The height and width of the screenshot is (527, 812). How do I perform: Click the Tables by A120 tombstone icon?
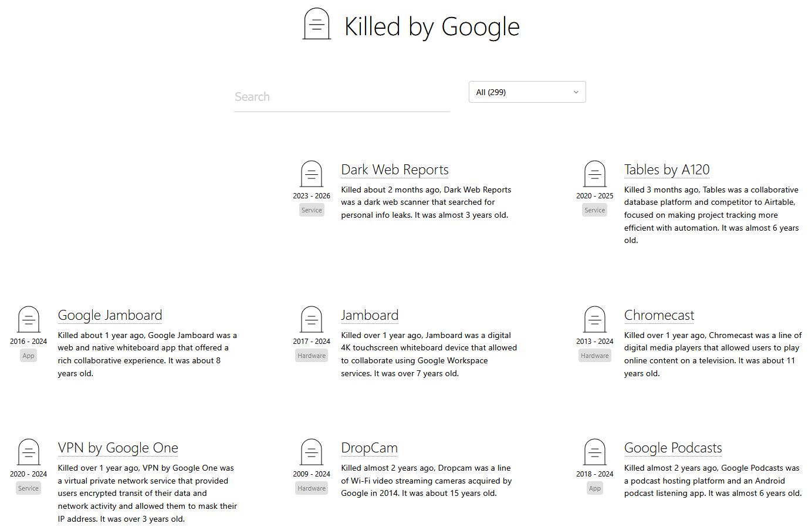[x=595, y=174]
